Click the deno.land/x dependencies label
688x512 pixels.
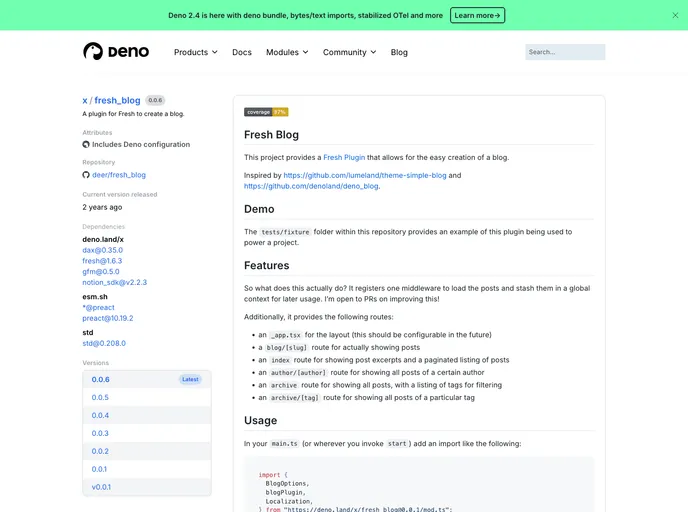tap(103, 240)
